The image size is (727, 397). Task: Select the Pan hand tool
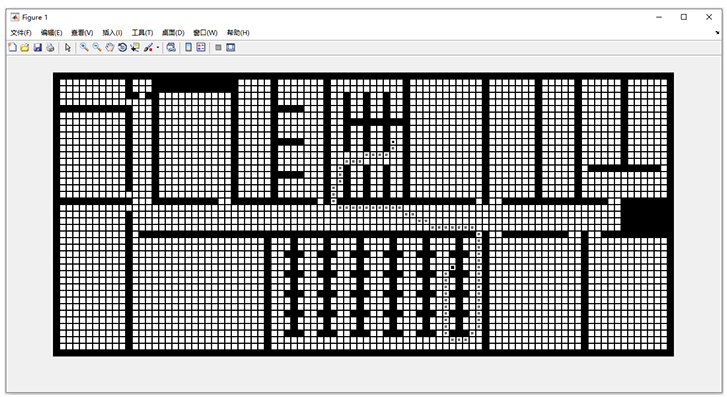point(109,47)
